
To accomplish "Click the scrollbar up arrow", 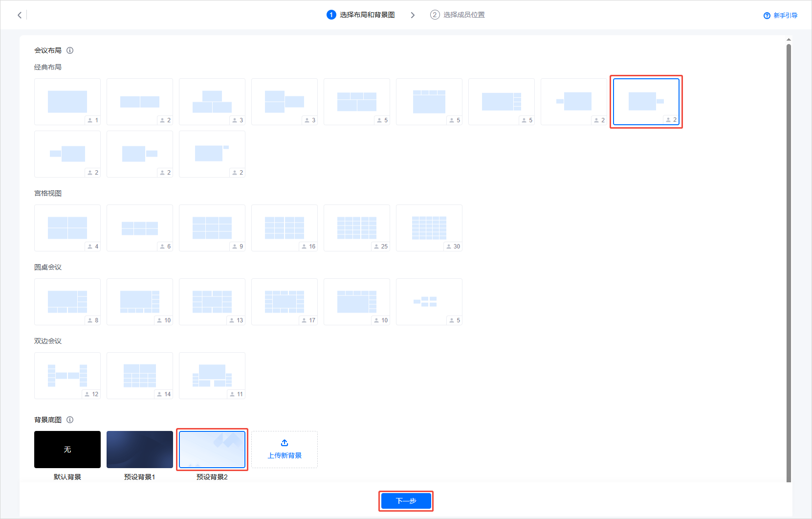I will [789, 40].
